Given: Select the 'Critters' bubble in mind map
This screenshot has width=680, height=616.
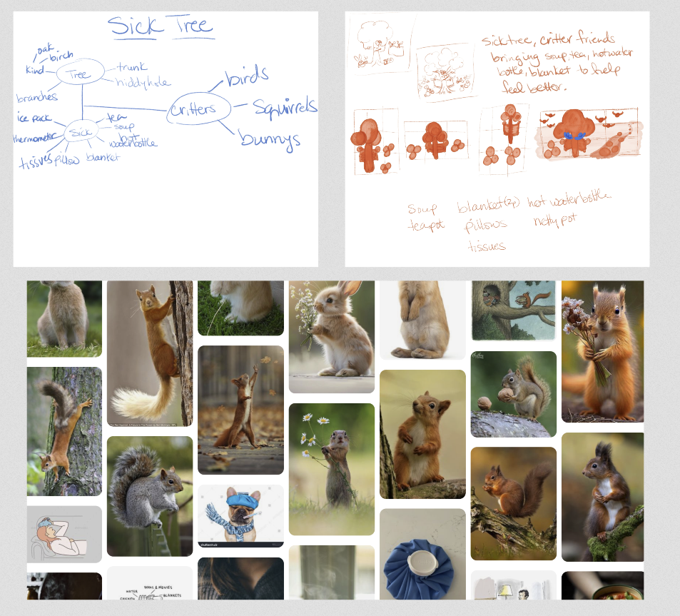Looking at the screenshot, I should [201, 109].
